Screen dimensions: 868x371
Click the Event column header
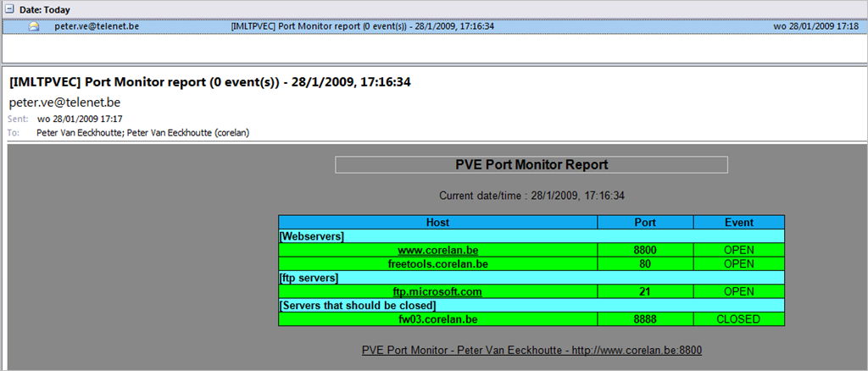point(738,223)
